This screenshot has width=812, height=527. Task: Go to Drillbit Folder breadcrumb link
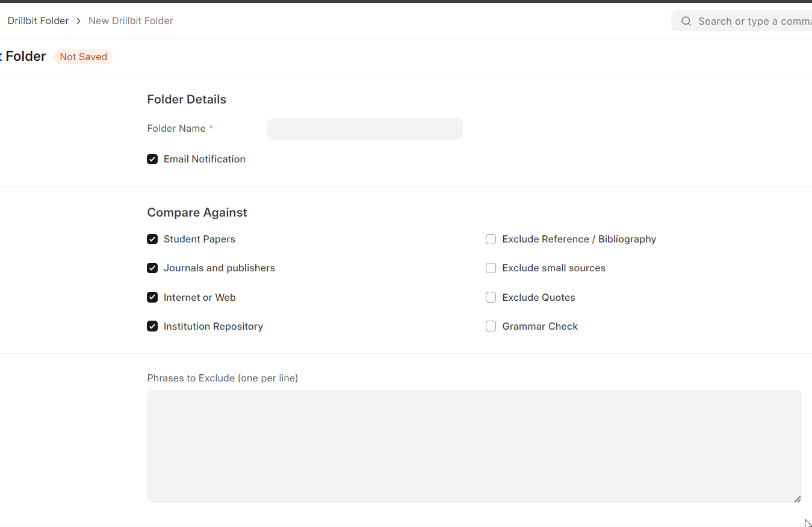click(x=38, y=21)
